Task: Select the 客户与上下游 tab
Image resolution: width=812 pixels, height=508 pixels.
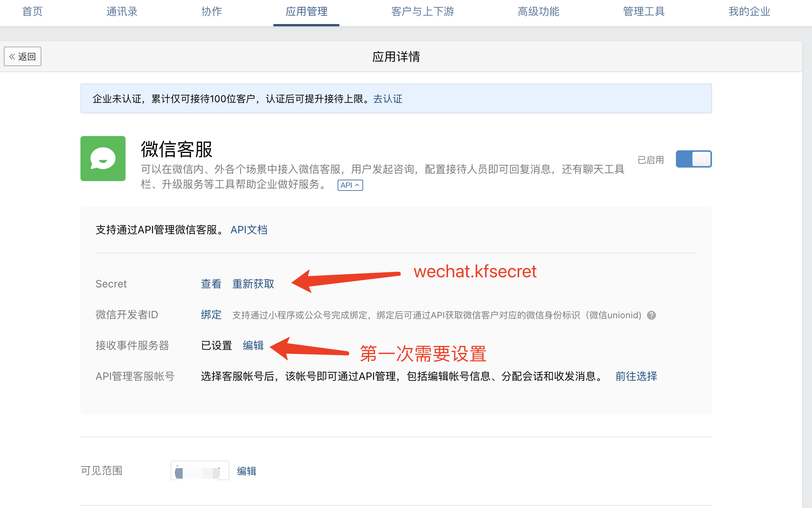Action: (x=423, y=12)
